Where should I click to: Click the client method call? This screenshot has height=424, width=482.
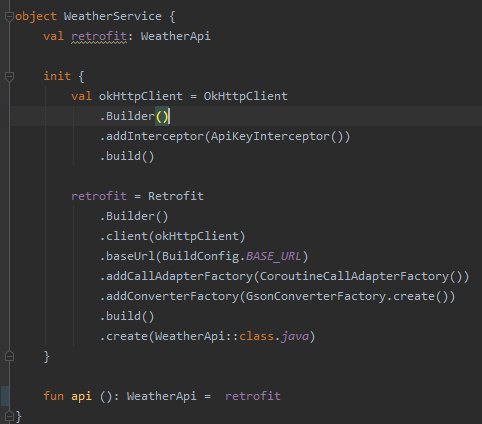click(x=127, y=236)
